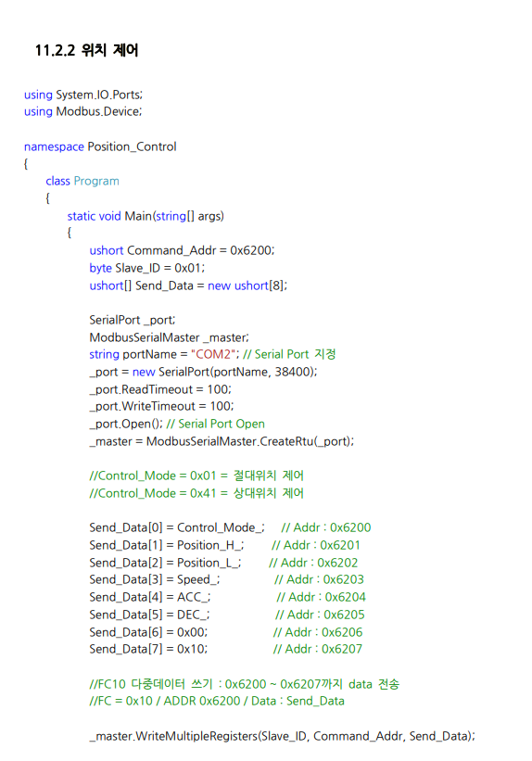Screen dimensions: 532x761
Task: Click '_port.WriteTimeout = 100;' line
Action: point(161,406)
